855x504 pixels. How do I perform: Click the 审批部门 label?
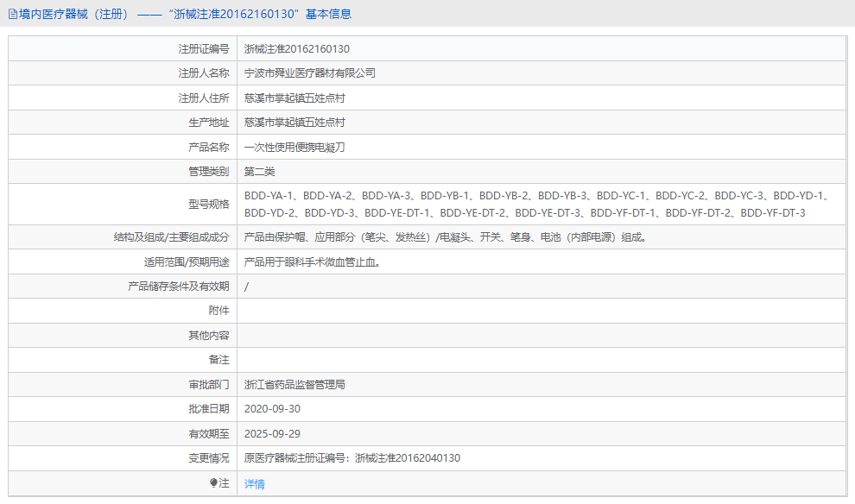point(209,385)
